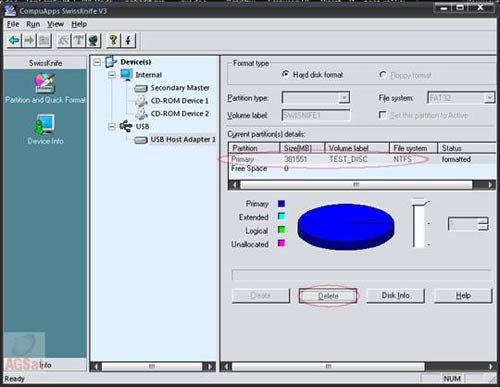Check Set this partition to Active
The width and height of the screenshot is (500, 387).
click(x=383, y=115)
